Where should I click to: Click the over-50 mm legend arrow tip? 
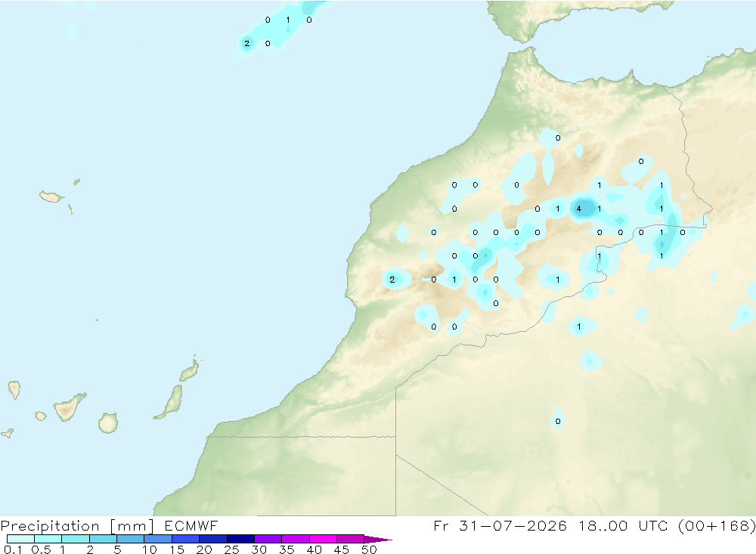click(378, 540)
